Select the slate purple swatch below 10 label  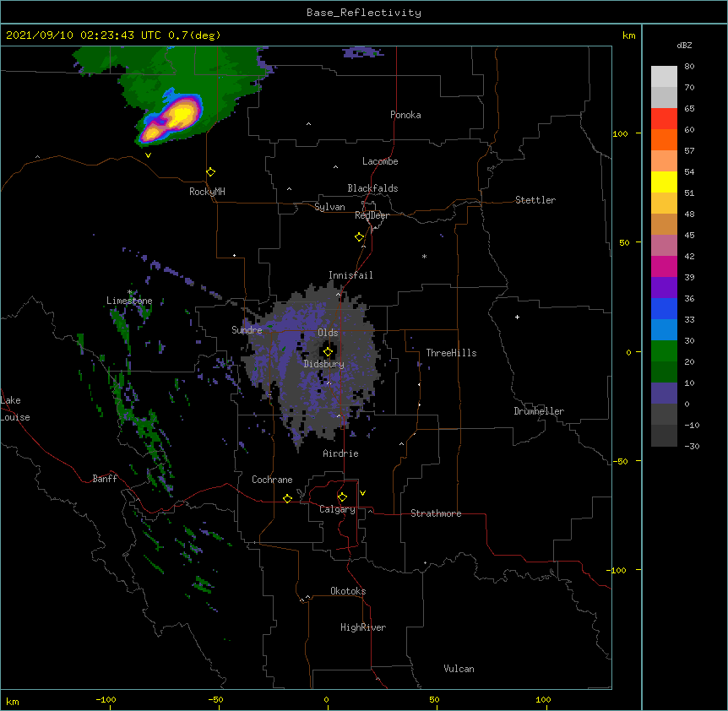664,393
